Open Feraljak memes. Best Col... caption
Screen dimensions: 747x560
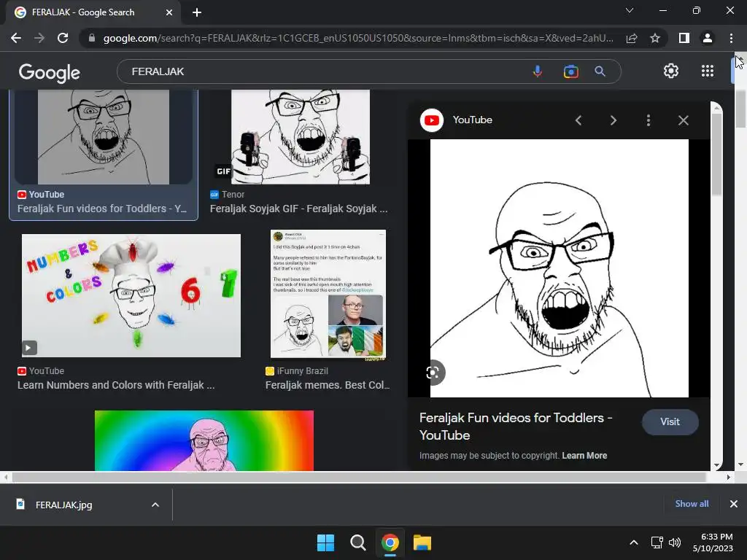click(328, 385)
